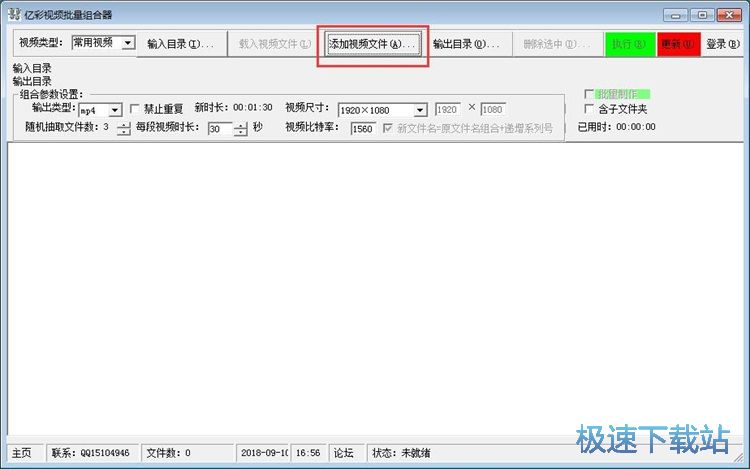Maximize the 亿彩视频批量组合器 window
The width and height of the screenshot is (750, 469).
tap(702, 15)
